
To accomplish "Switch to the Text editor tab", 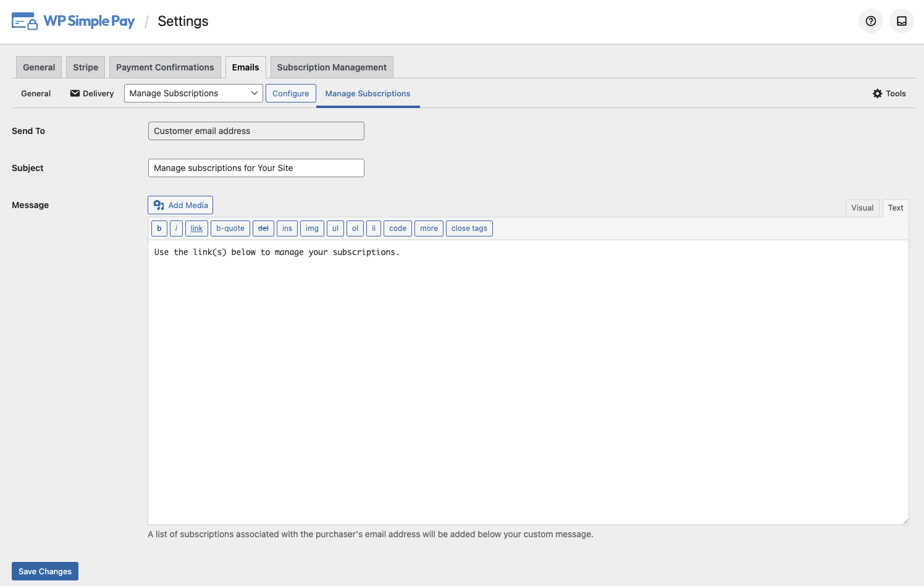I will pyautogui.click(x=895, y=208).
